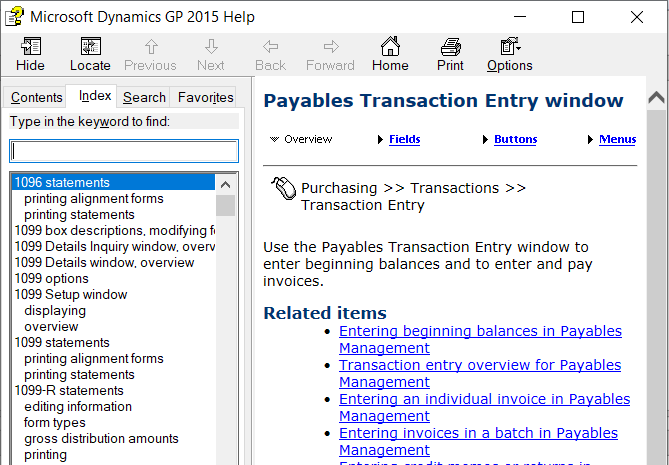669x465 pixels.
Task: Select the form types entry
Action: pyautogui.click(x=55, y=423)
